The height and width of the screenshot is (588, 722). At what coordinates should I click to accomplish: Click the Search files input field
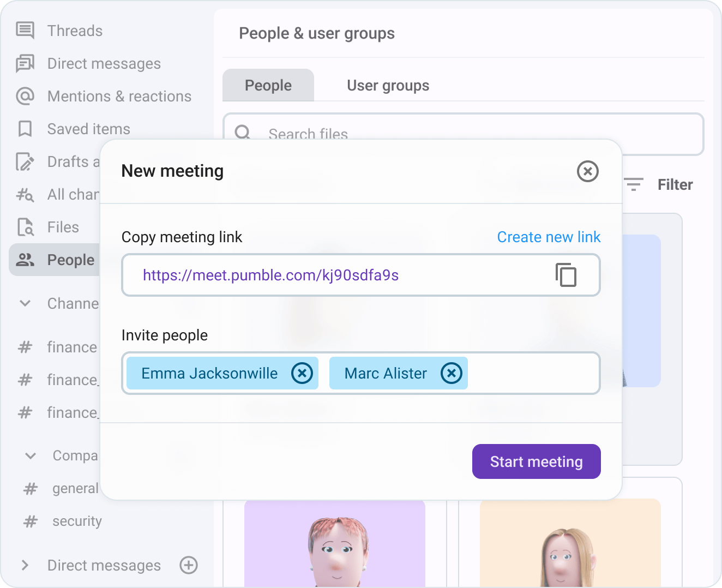382,134
